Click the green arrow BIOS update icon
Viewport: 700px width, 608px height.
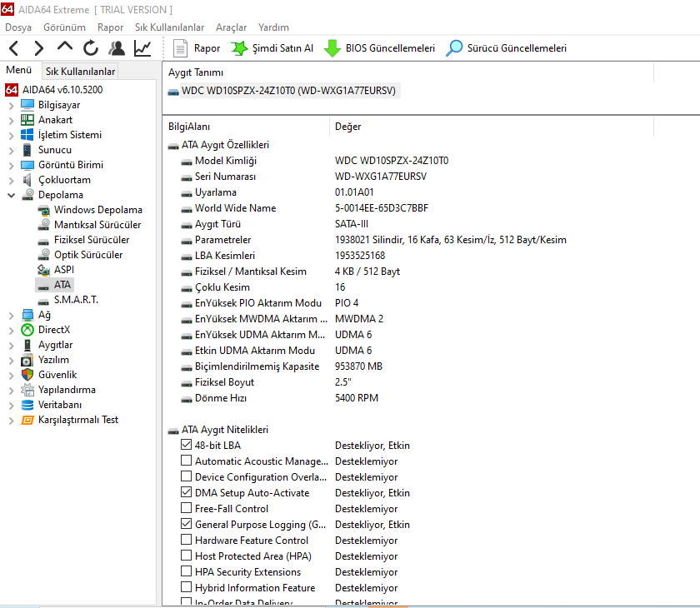pos(332,48)
